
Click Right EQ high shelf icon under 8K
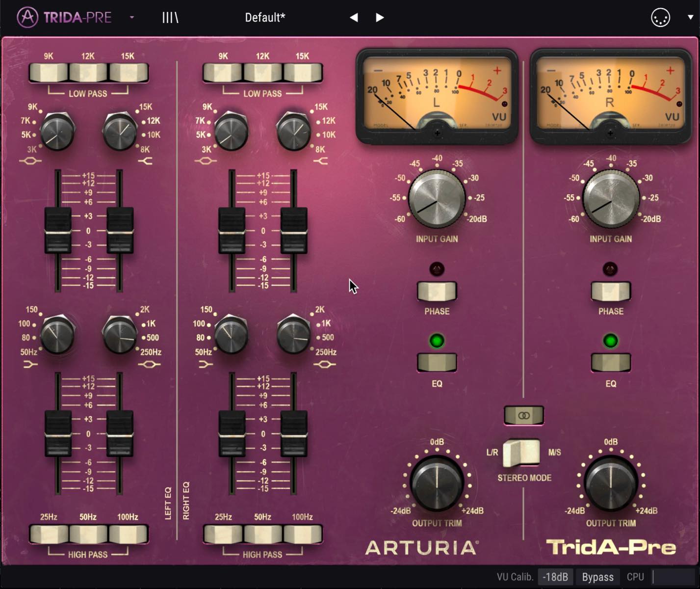[320, 161]
